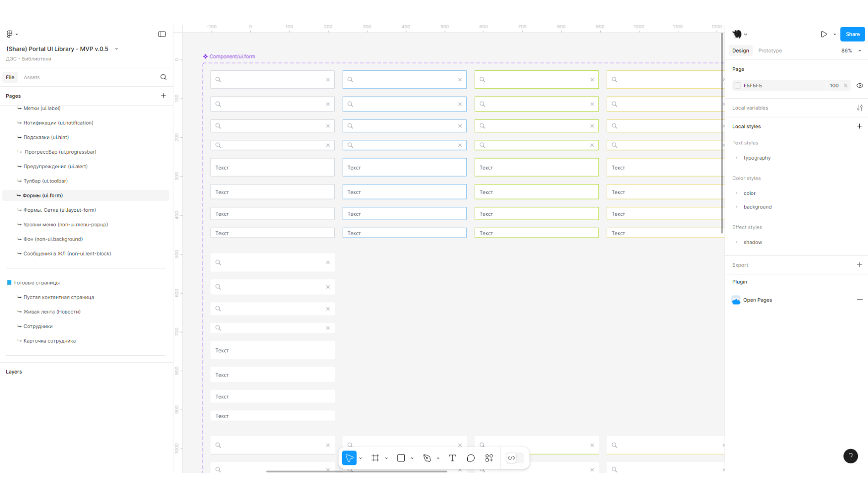Toggle page background visibility eye
Image resolution: width=868 pixels, height=498 pixels.
[859, 86]
